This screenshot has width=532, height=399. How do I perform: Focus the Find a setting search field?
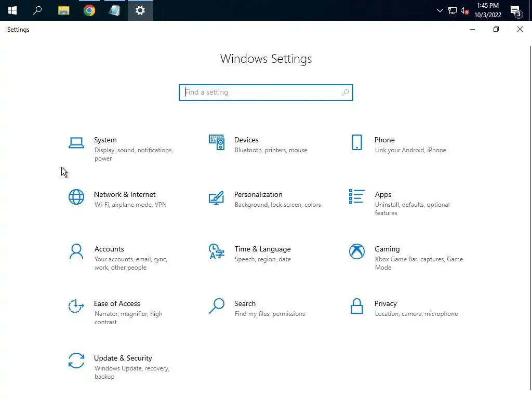coord(266,92)
